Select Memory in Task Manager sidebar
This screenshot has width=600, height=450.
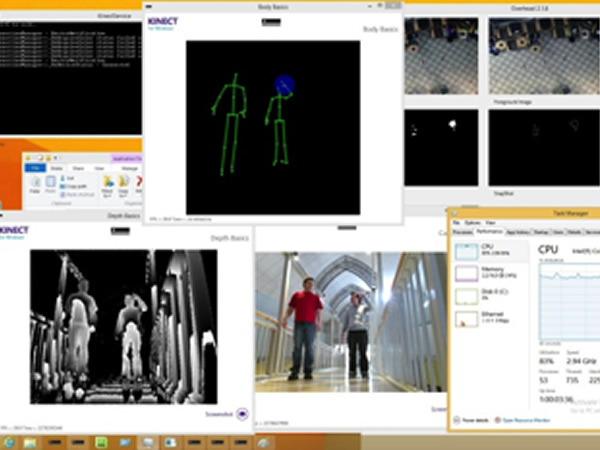[491, 273]
